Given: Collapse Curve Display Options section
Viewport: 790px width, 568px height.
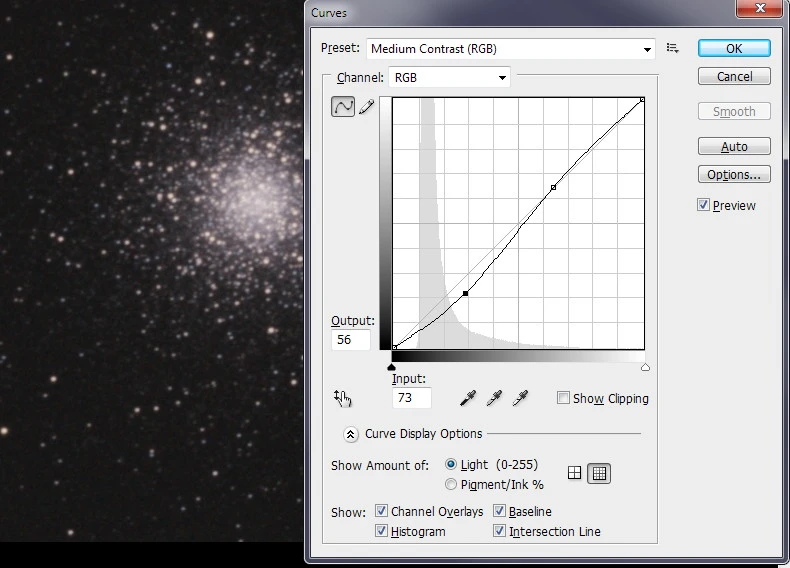Looking at the screenshot, I should point(351,434).
